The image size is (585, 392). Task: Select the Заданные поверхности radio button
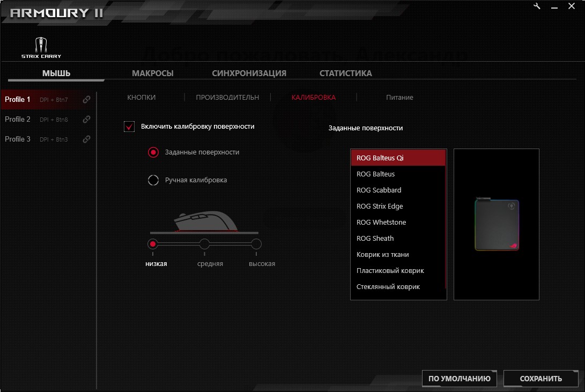click(153, 152)
